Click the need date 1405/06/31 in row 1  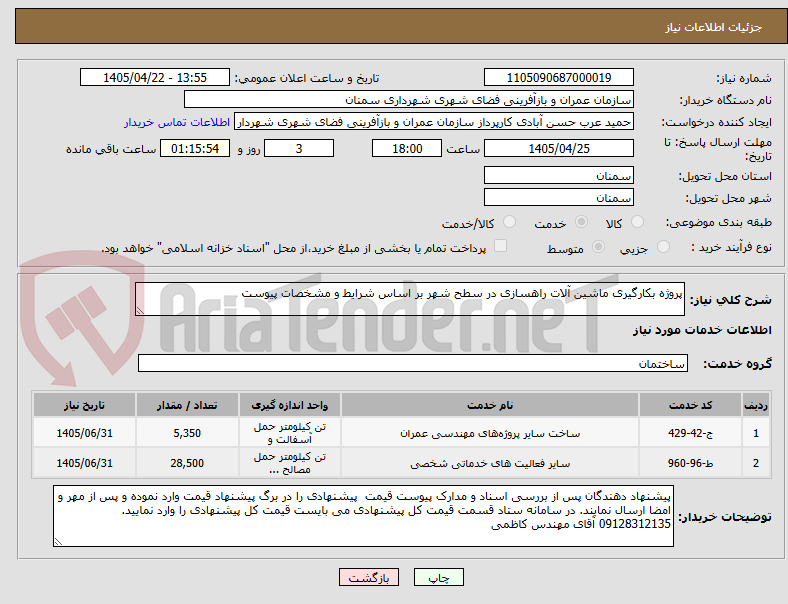84,433
